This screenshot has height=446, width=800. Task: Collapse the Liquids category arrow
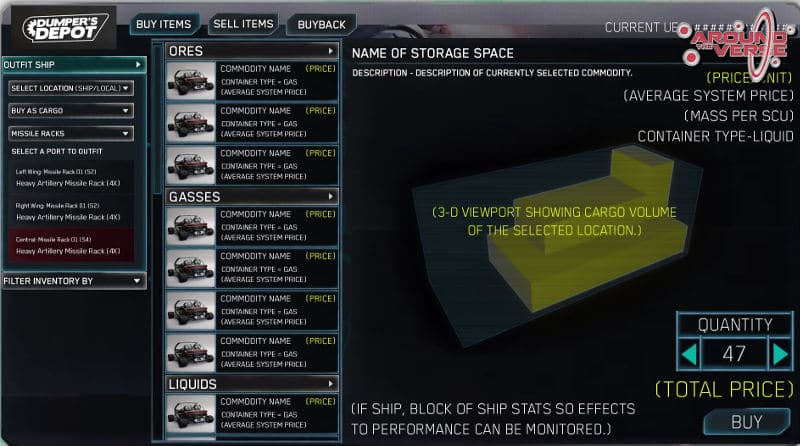(331, 384)
